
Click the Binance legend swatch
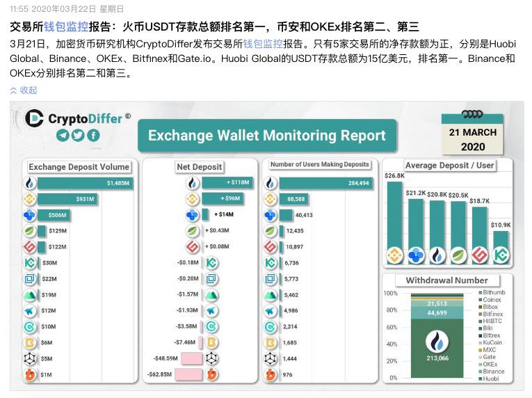(x=481, y=372)
